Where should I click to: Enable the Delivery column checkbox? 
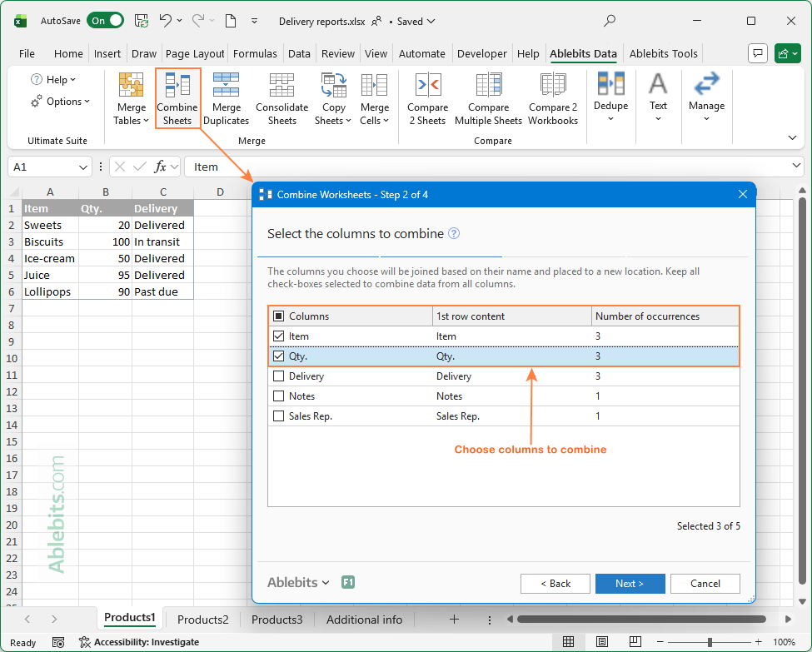277,376
